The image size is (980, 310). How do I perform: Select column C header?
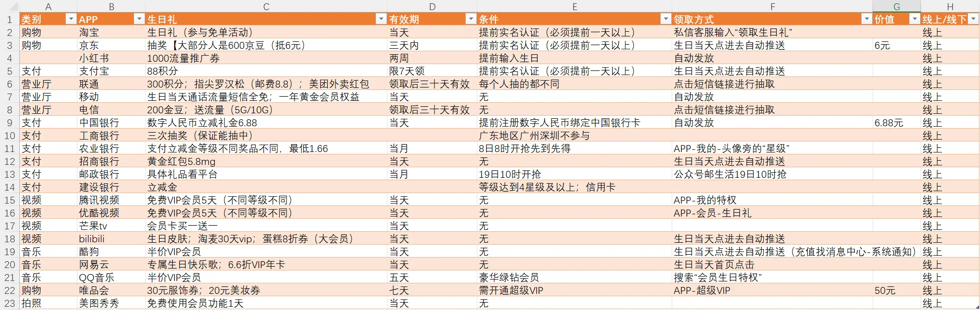(266, 6)
